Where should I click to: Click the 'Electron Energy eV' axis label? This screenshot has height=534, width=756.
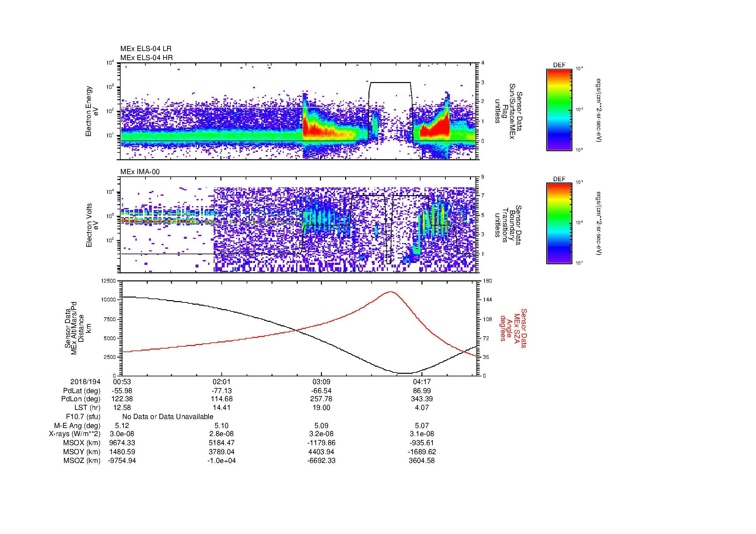[x=92, y=111]
